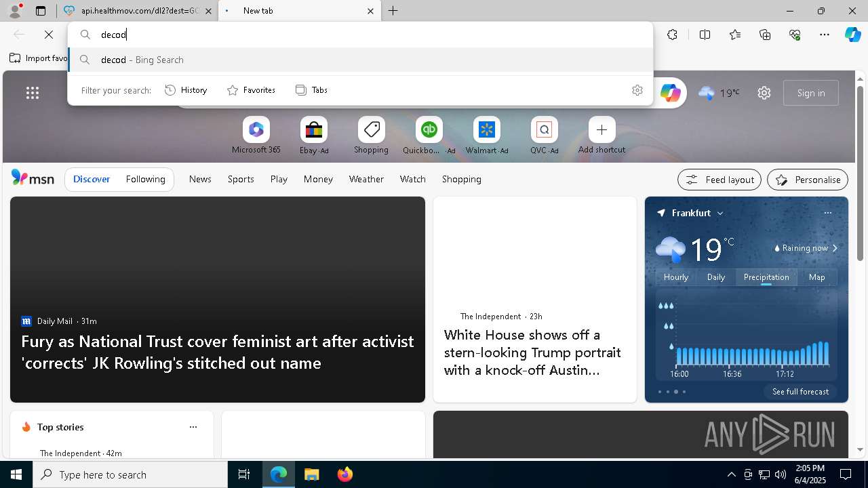Click See full forecast link

tap(800, 392)
